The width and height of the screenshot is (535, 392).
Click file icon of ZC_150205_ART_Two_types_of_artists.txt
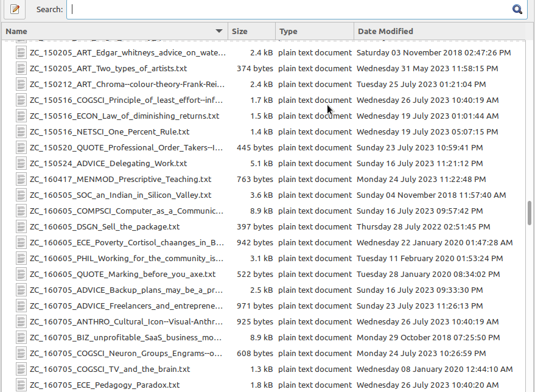click(x=21, y=69)
